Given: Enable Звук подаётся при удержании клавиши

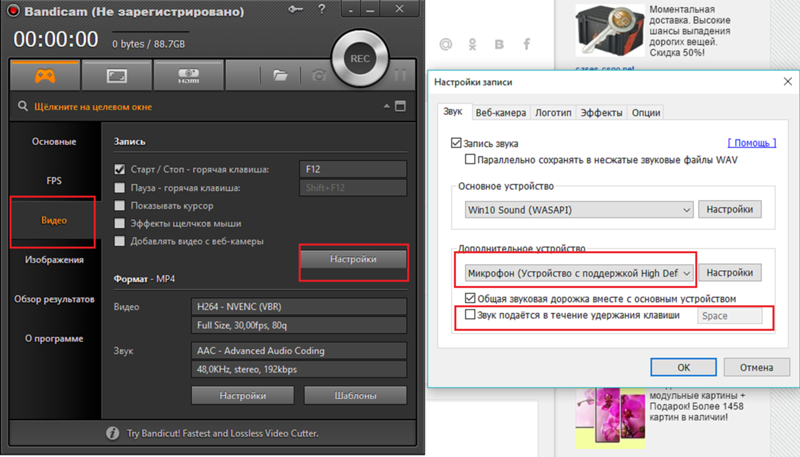Looking at the screenshot, I should 470,314.
